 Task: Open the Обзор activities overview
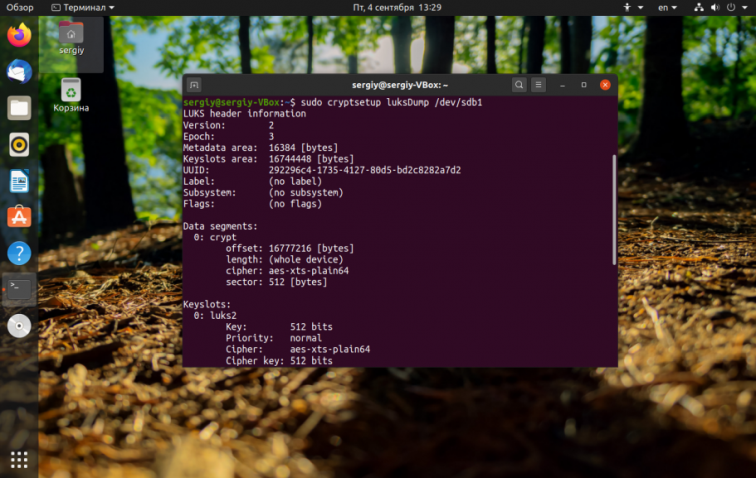(20, 7)
